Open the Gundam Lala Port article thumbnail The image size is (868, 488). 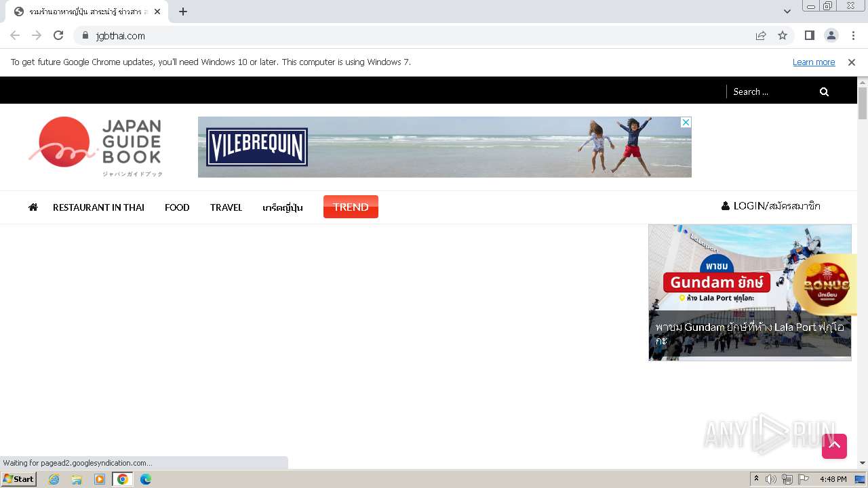pyautogui.click(x=749, y=292)
